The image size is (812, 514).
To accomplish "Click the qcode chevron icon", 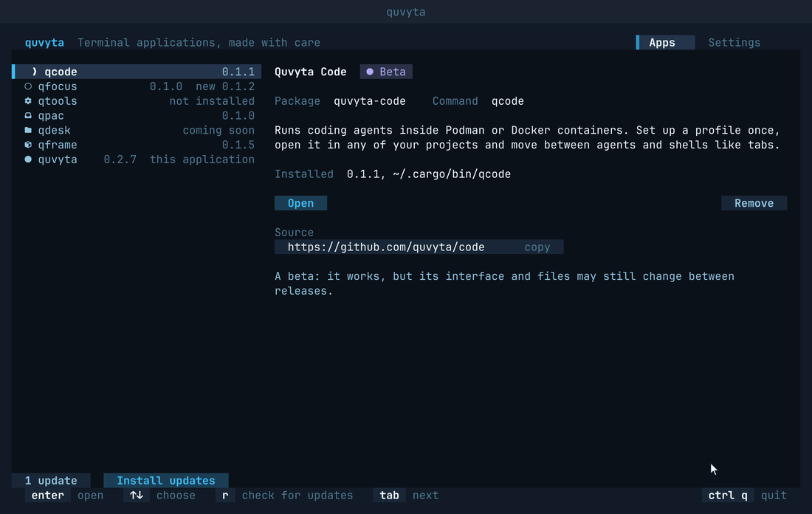I will (35, 72).
